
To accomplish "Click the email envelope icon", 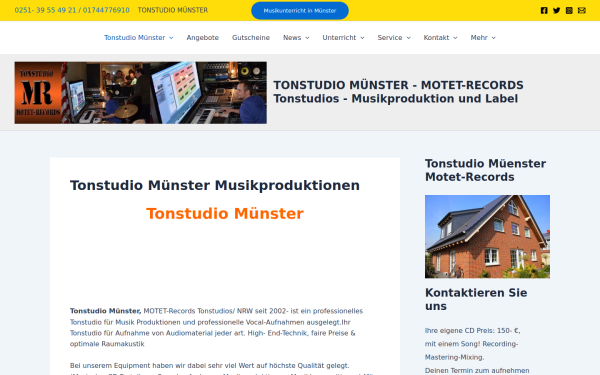I will tap(582, 10).
